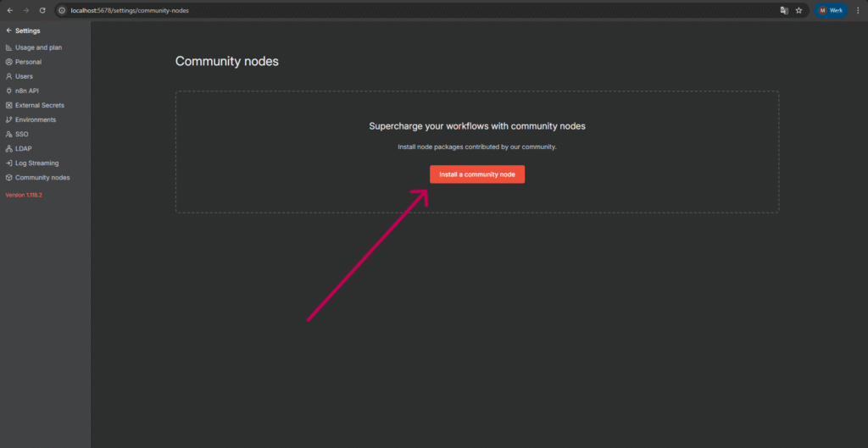Click the Version 1.118.2 link
This screenshot has width=868, height=448.
pos(24,195)
